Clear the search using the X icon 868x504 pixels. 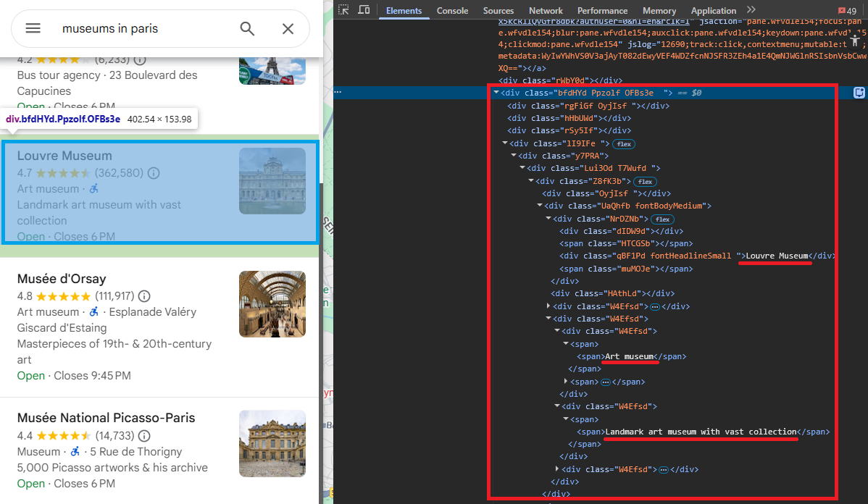click(288, 28)
